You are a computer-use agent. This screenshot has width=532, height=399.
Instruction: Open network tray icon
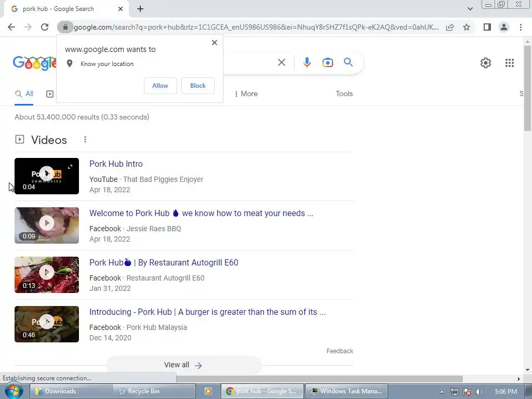coord(454,392)
